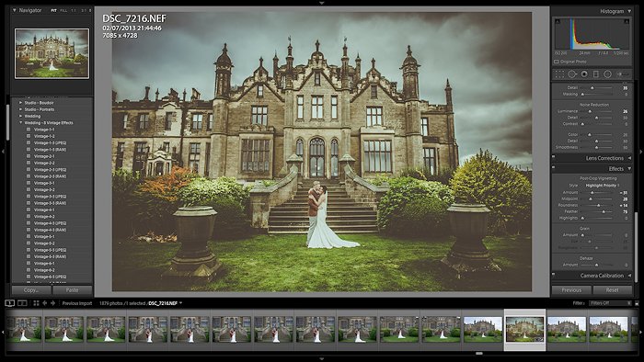Screen dimensions: 644x362
Task: Set Navigator zoom to FIT
Action: pos(53,10)
